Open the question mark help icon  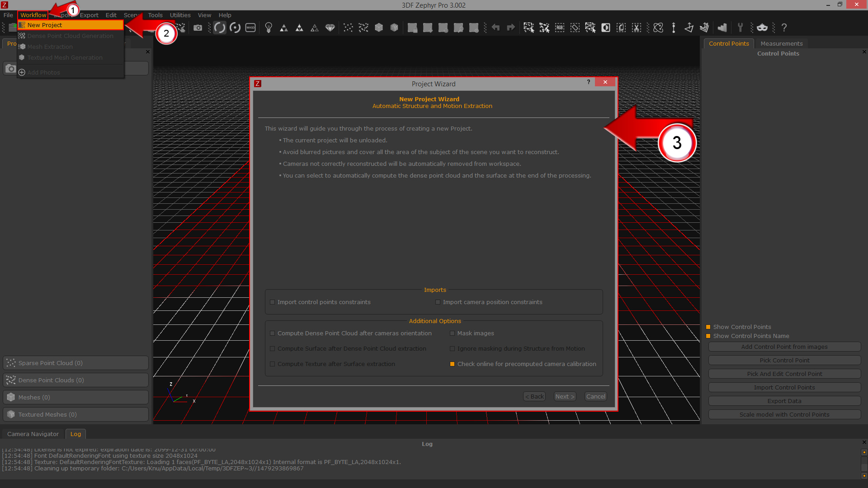(x=784, y=28)
